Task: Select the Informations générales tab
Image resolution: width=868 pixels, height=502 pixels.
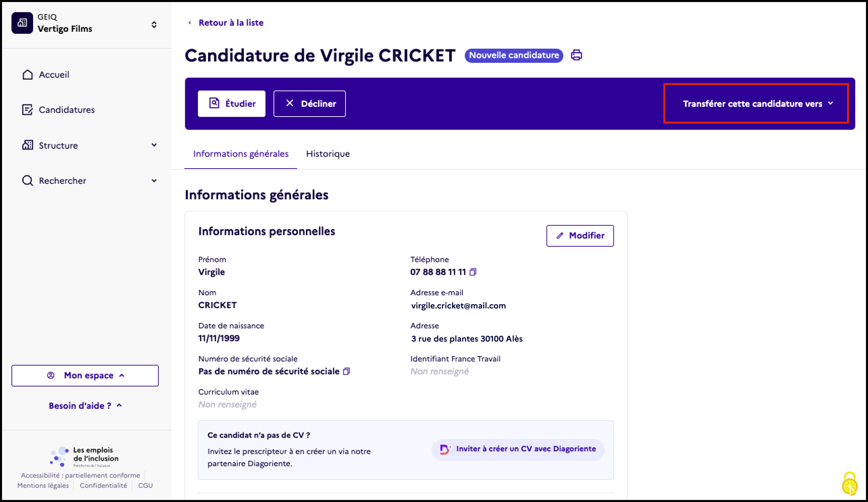Action: (x=241, y=154)
